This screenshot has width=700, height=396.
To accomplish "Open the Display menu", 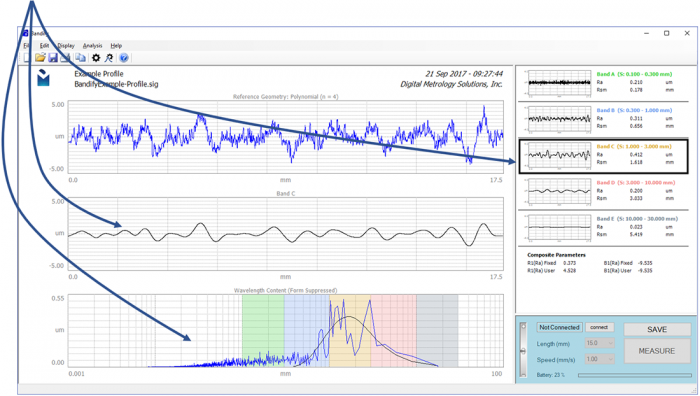I will coord(66,46).
